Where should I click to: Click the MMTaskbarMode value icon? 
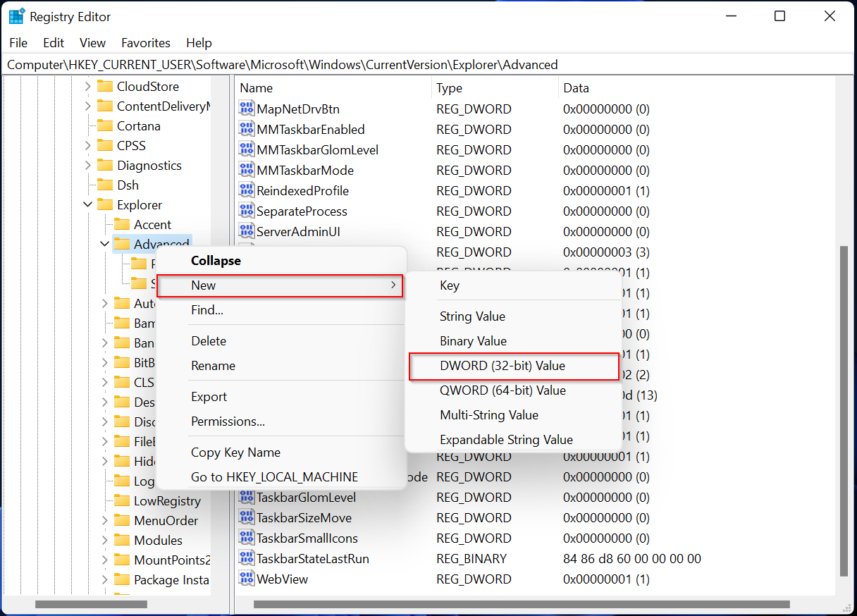(x=246, y=170)
